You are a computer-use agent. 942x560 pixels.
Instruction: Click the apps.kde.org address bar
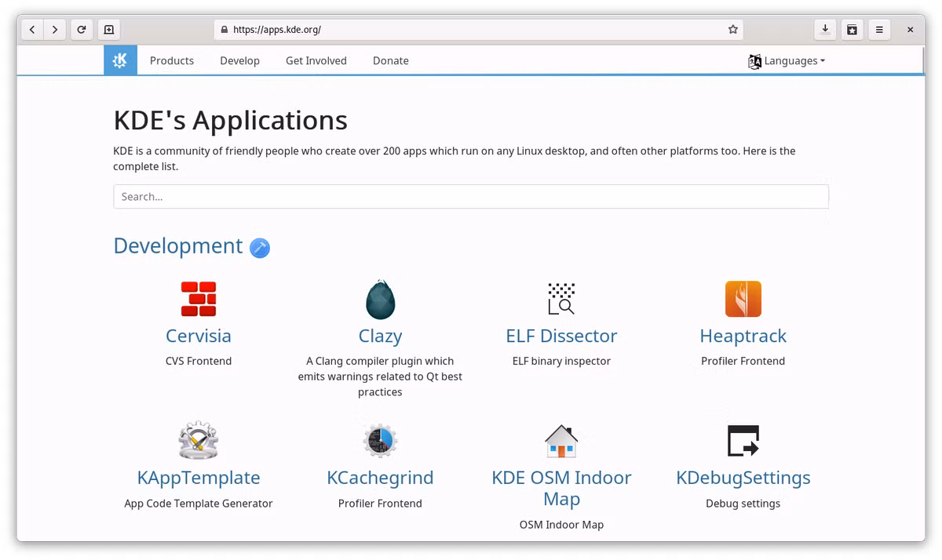[x=479, y=30]
